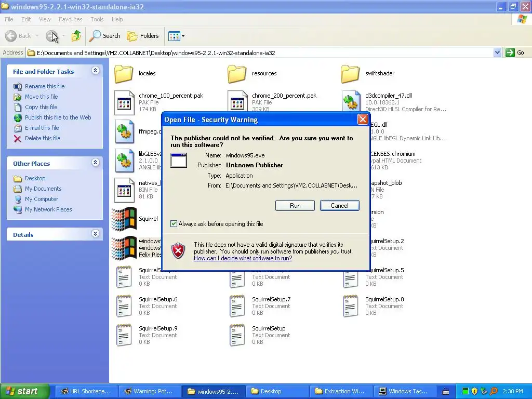Click the Forward arrow toolbar icon
532x399 pixels.
(x=52, y=36)
